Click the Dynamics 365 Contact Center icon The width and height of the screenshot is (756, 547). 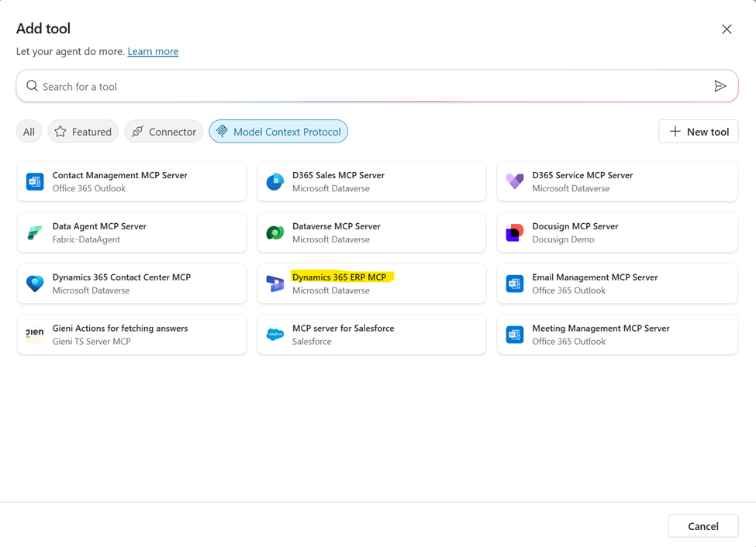[x=35, y=284]
